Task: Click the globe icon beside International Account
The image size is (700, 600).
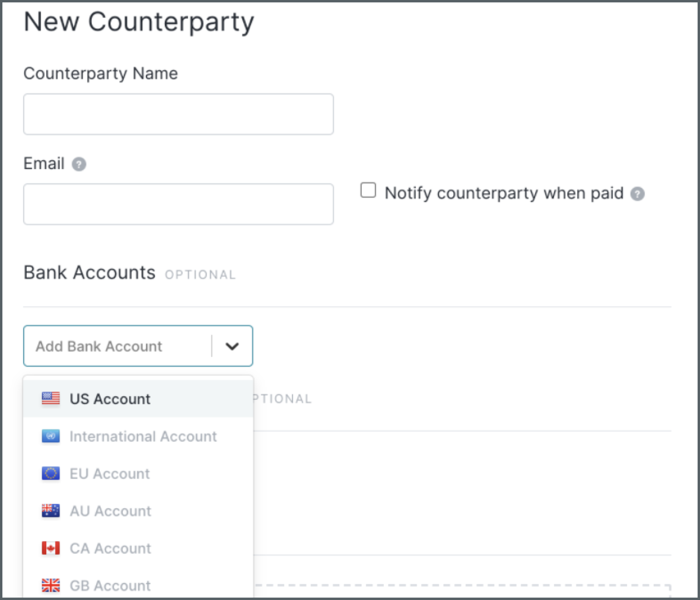Action: point(50,436)
